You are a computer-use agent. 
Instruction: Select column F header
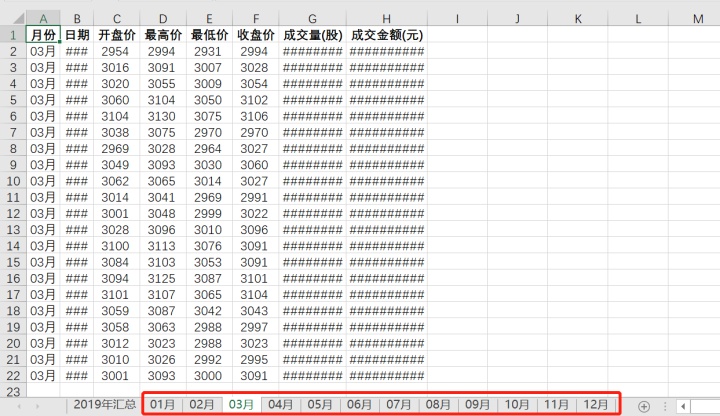click(x=256, y=19)
